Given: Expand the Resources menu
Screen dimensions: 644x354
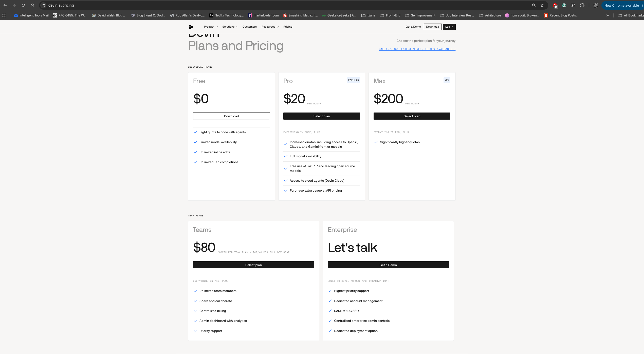Looking at the screenshot, I should [270, 27].
